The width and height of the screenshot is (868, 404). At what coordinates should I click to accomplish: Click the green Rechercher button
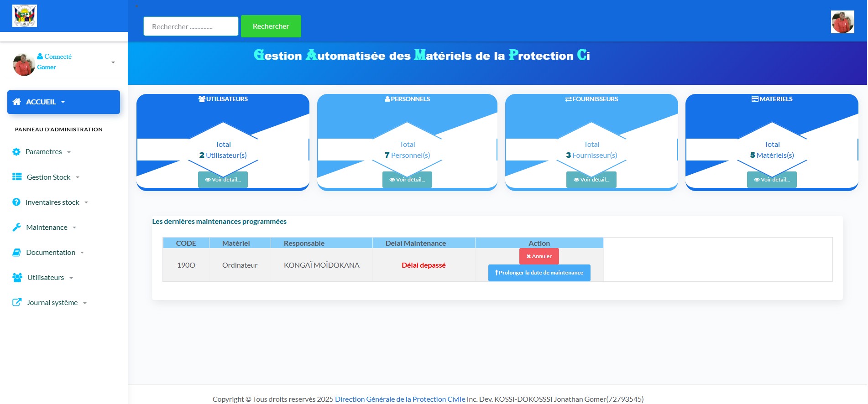pos(271,26)
